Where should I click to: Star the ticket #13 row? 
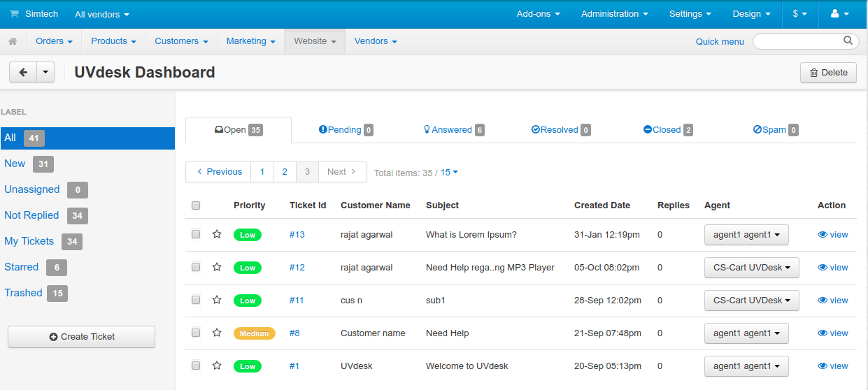[217, 234]
